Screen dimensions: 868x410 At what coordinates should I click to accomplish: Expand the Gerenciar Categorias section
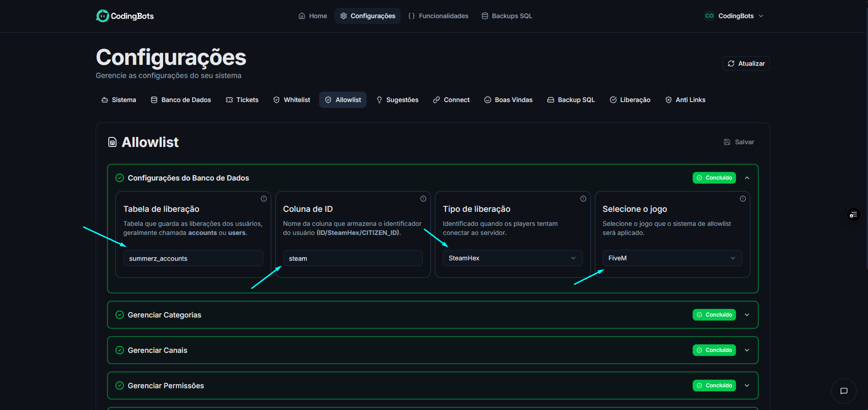(x=747, y=315)
